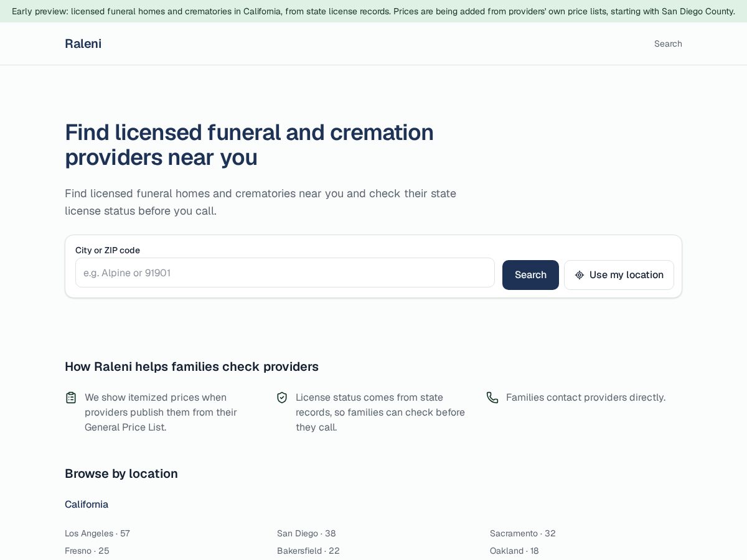Viewport: 747px width, 560px height.
Task: Click the 'Find licensed funeral and cremation' headline
Action: coord(249,145)
